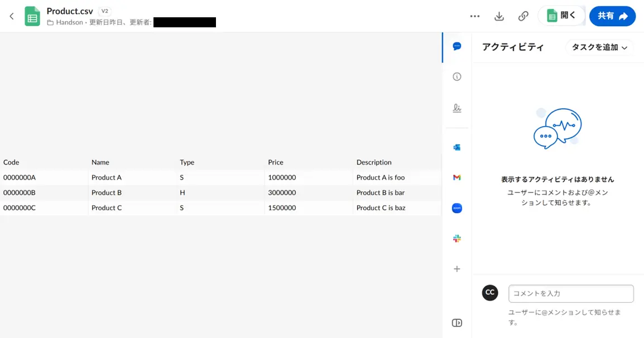Select the Product C name cell
The width and height of the screenshot is (644, 338).
(x=132, y=208)
